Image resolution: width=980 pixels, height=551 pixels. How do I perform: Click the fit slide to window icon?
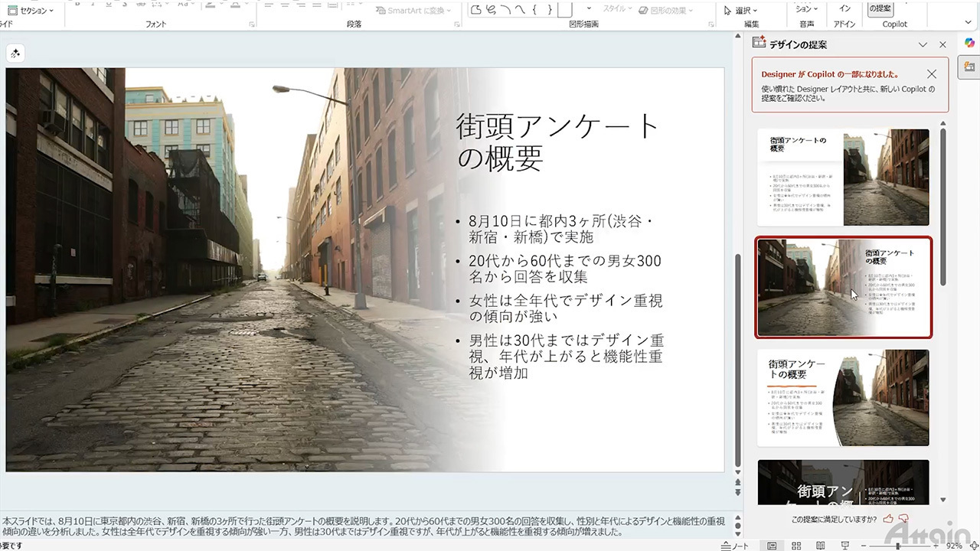tap(973, 546)
